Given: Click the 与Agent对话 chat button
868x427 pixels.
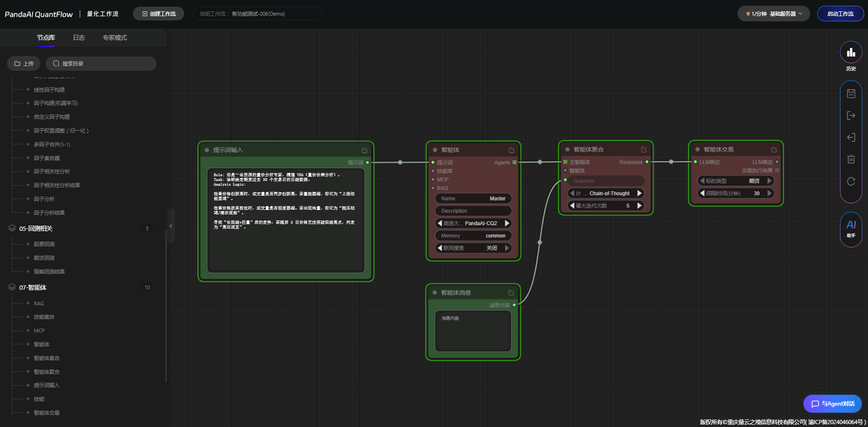Looking at the screenshot, I should (832, 404).
